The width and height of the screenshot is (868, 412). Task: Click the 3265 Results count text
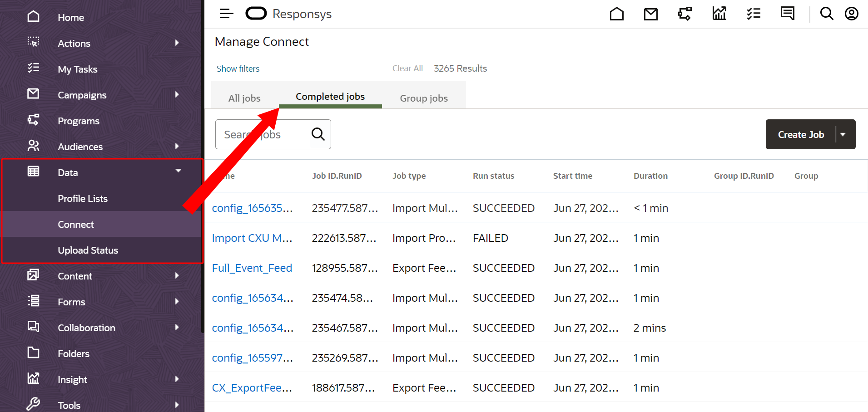click(x=460, y=69)
